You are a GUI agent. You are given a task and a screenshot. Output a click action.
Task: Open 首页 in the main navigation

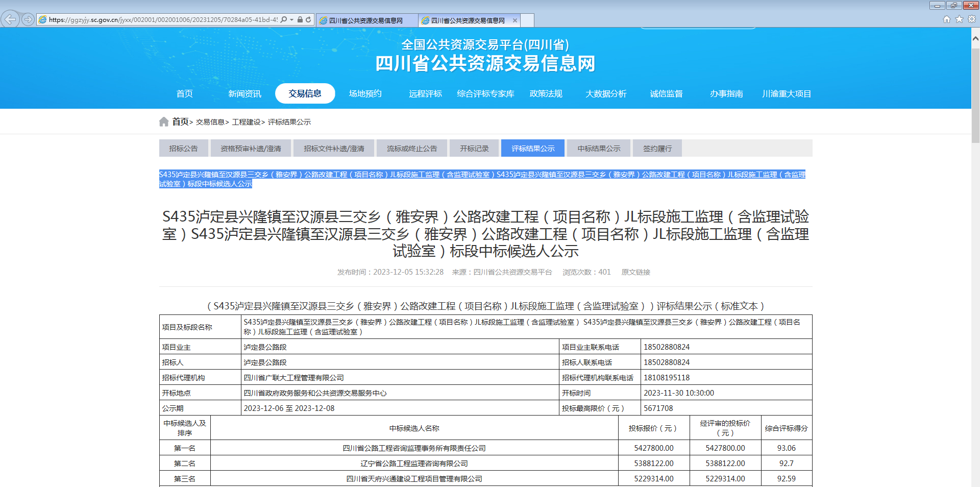(184, 93)
